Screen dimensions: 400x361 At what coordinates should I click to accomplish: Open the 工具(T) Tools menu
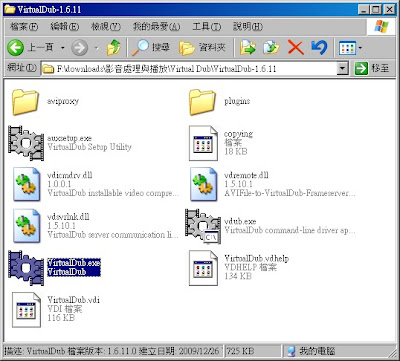pyautogui.click(x=207, y=27)
